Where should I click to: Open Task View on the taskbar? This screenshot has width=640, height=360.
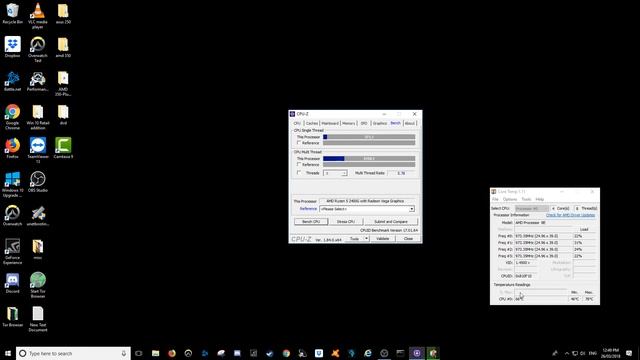pyautogui.click(x=139, y=353)
